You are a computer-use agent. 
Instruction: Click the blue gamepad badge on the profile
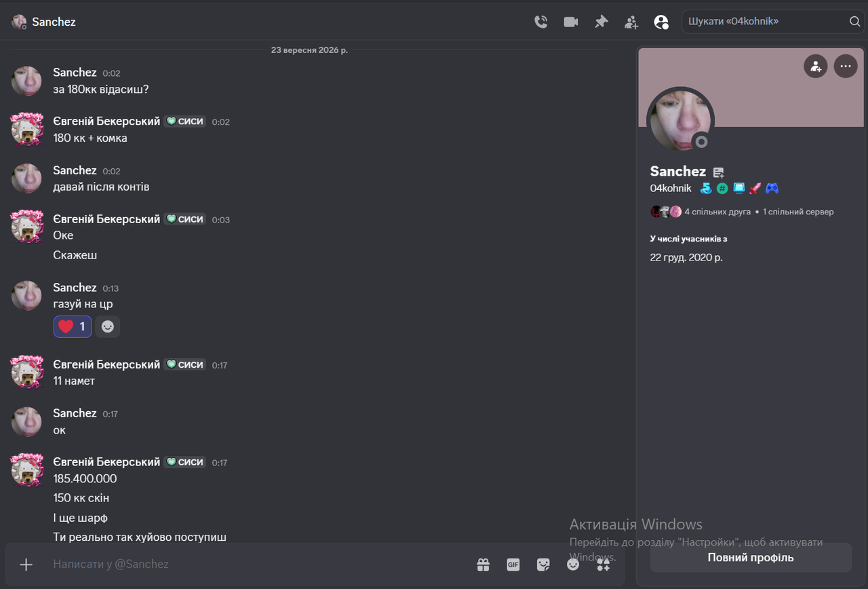point(772,189)
